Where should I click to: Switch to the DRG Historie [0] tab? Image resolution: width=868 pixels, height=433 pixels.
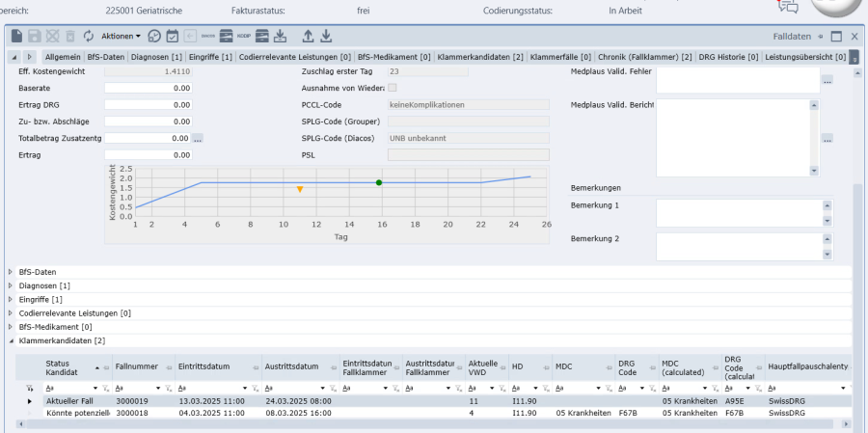point(726,57)
